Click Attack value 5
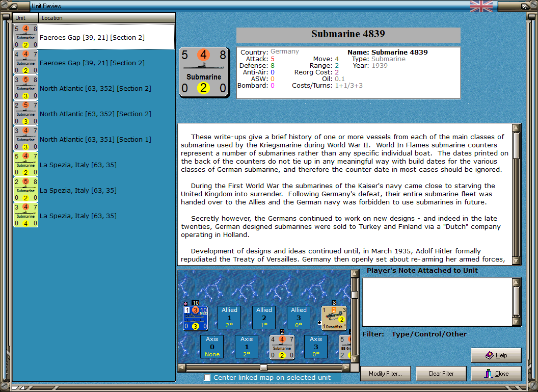538x392 pixels. pyautogui.click(x=273, y=59)
